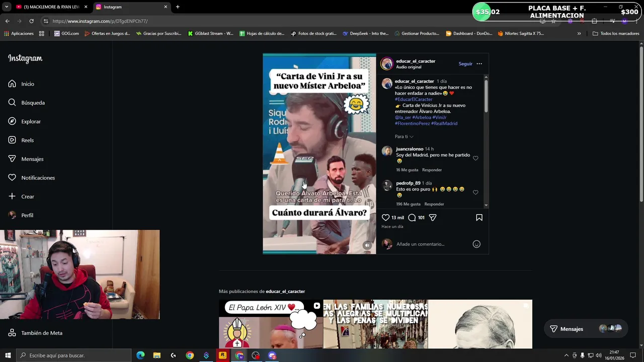Reply to juancralonso's comment via Responder

pyautogui.click(x=432, y=170)
